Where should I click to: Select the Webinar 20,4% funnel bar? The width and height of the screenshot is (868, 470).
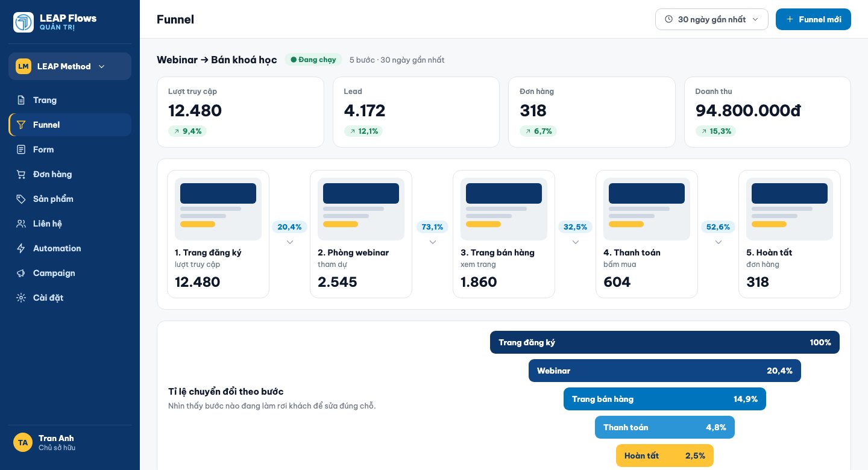[665, 371]
